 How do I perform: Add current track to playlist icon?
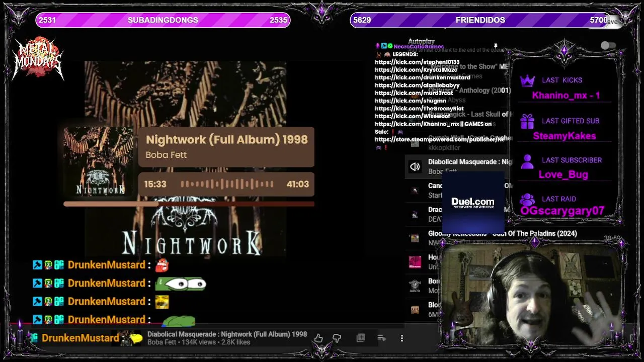[381, 338]
